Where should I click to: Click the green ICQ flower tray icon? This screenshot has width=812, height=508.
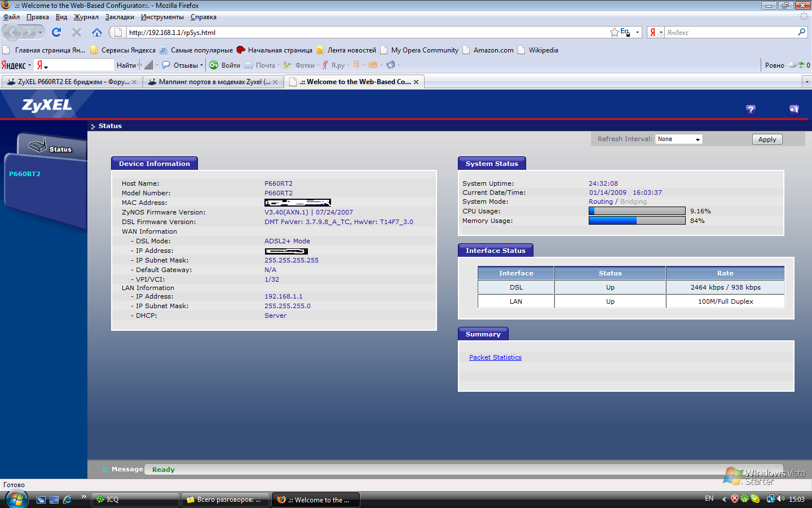tap(744, 498)
